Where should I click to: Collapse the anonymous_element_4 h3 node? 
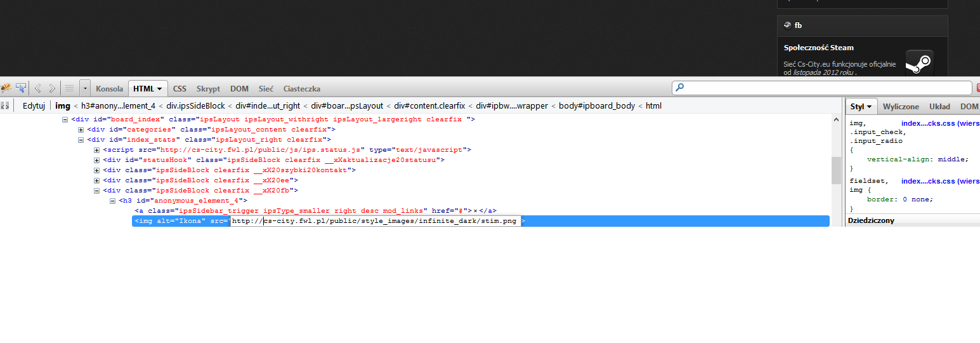(112, 201)
